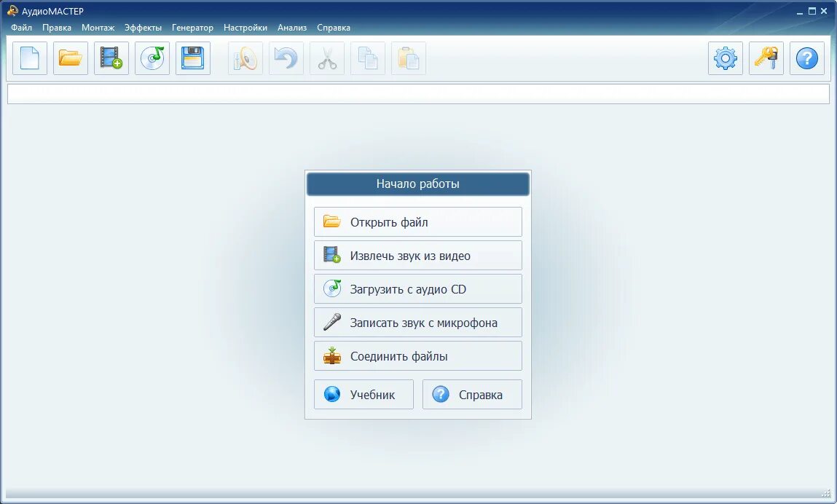Open the Настройки menu
Screen dimensions: 837x504
click(245, 28)
